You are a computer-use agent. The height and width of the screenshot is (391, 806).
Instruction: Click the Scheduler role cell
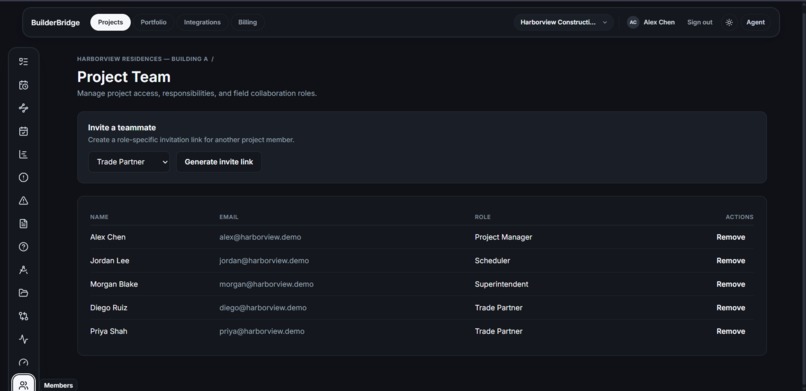[x=492, y=261]
